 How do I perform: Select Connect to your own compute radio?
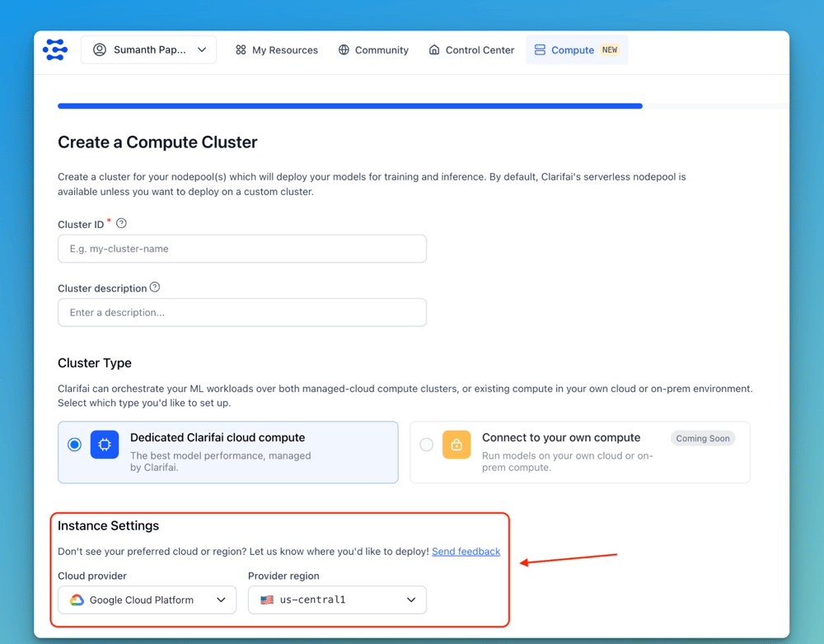tap(426, 445)
